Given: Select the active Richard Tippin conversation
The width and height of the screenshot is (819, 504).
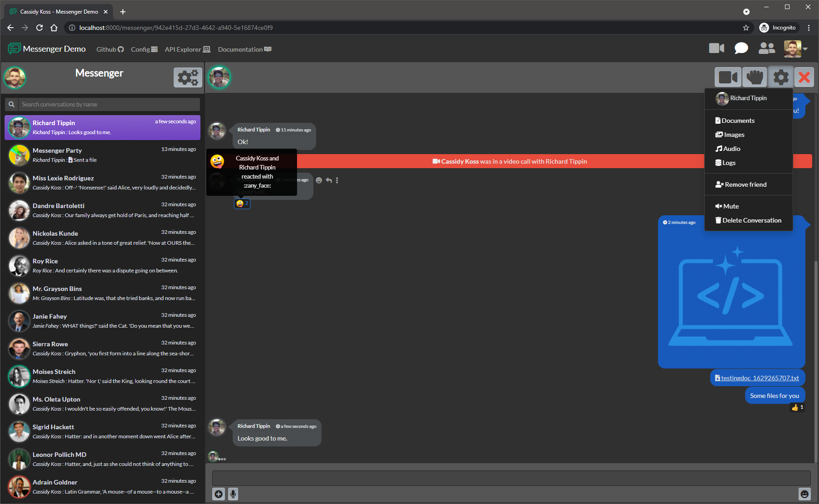Looking at the screenshot, I should (x=102, y=128).
